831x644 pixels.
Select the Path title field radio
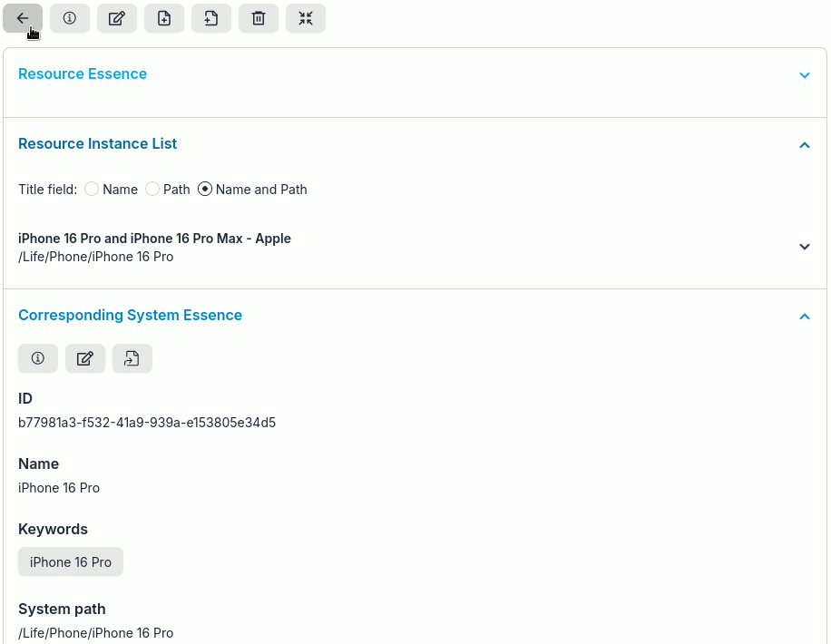tap(152, 190)
